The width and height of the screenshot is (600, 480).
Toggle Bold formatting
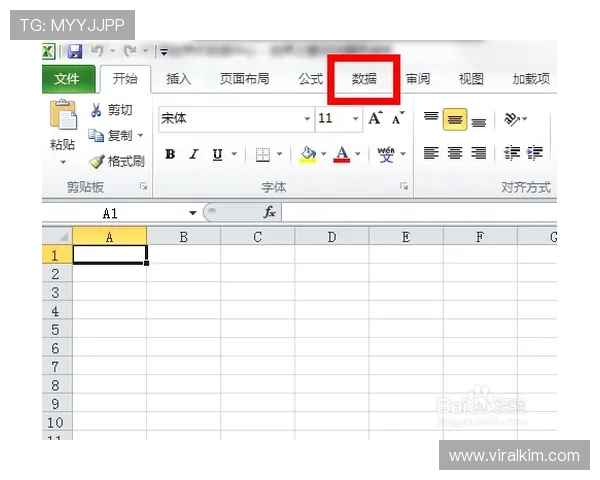[x=170, y=154]
